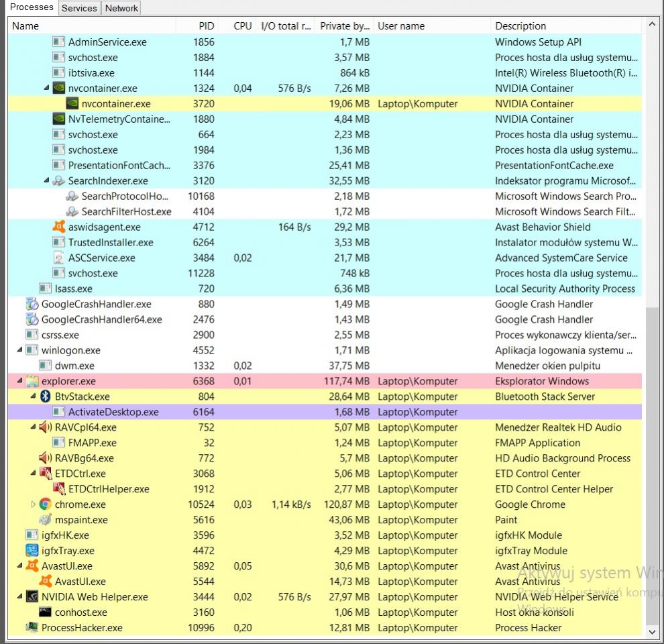The image size is (664, 644).
Task: Collapse the NVIDIA Web Helper.exe tree
Action: pyautogui.click(x=19, y=597)
